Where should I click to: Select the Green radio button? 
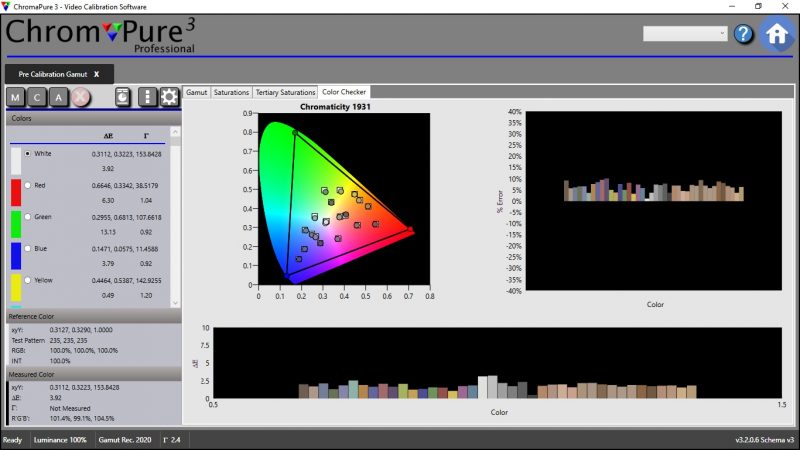point(27,217)
